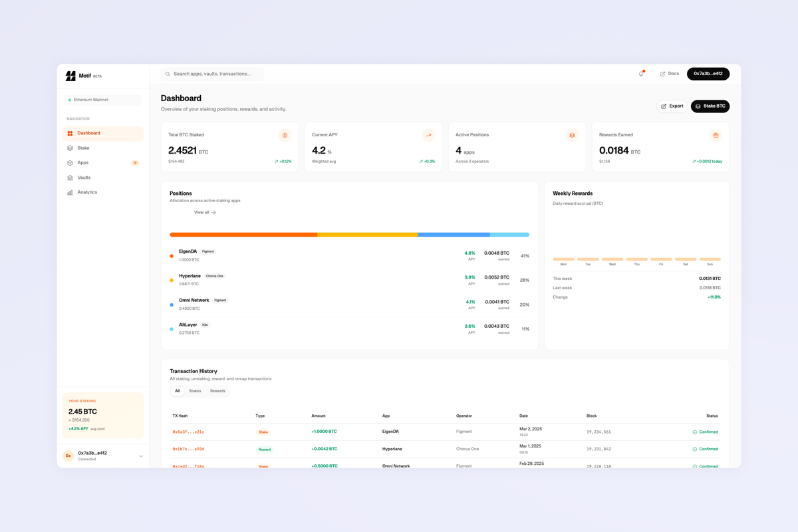Click the notification bell icon
Screen dimensions: 798x532
[640, 74]
